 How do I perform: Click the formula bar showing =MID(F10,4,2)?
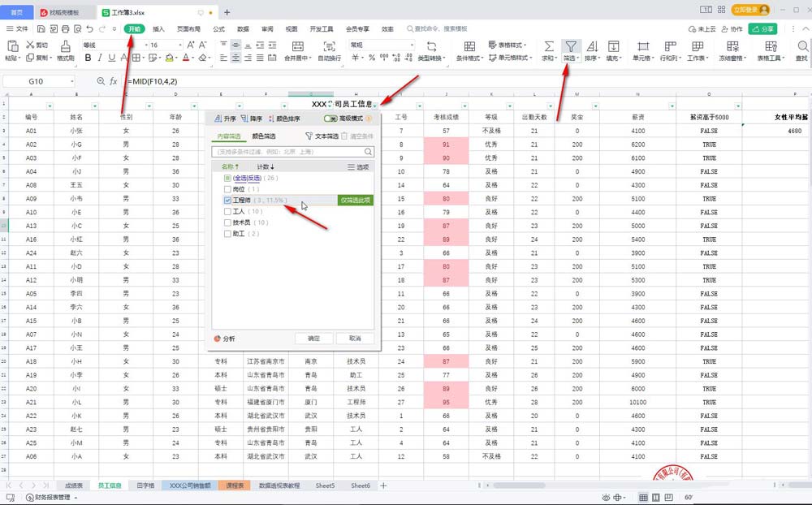click(466, 81)
